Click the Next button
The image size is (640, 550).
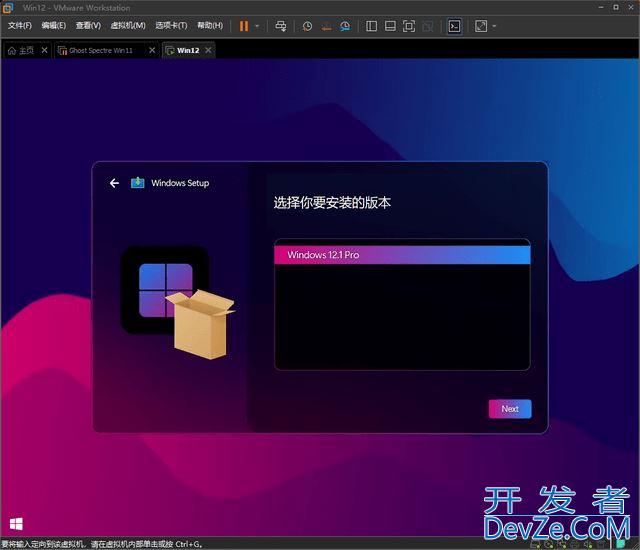click(x=510, y=409)
